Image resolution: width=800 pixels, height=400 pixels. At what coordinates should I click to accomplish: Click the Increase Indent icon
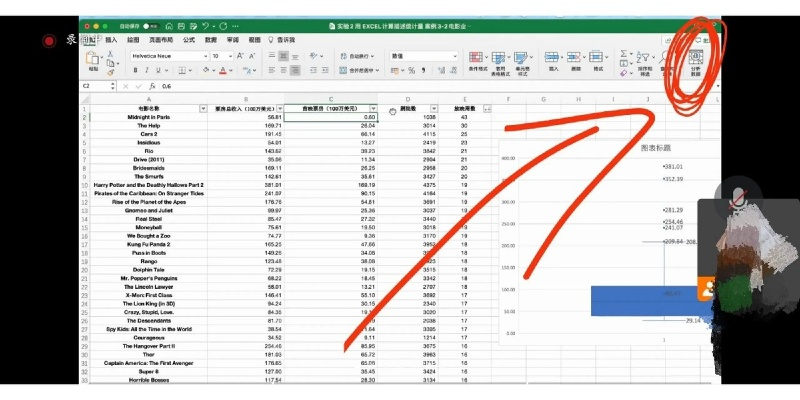(x=324, y=70)
